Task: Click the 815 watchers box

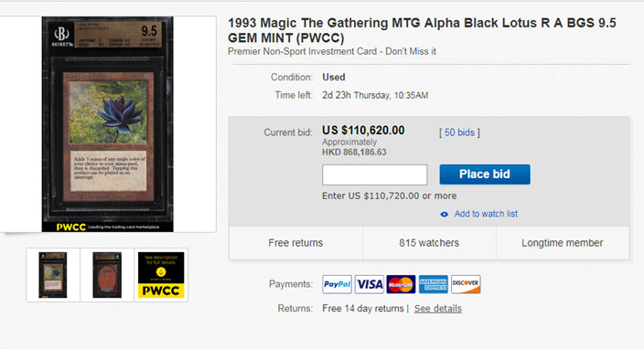Action: (x=429, y=243)
